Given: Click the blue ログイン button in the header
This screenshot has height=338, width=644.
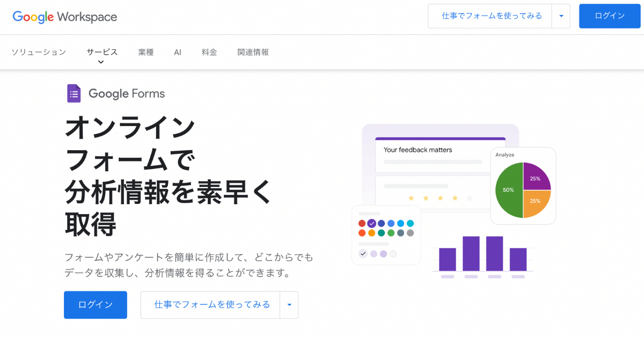Looking at the screenshot, I should point(610,16).
